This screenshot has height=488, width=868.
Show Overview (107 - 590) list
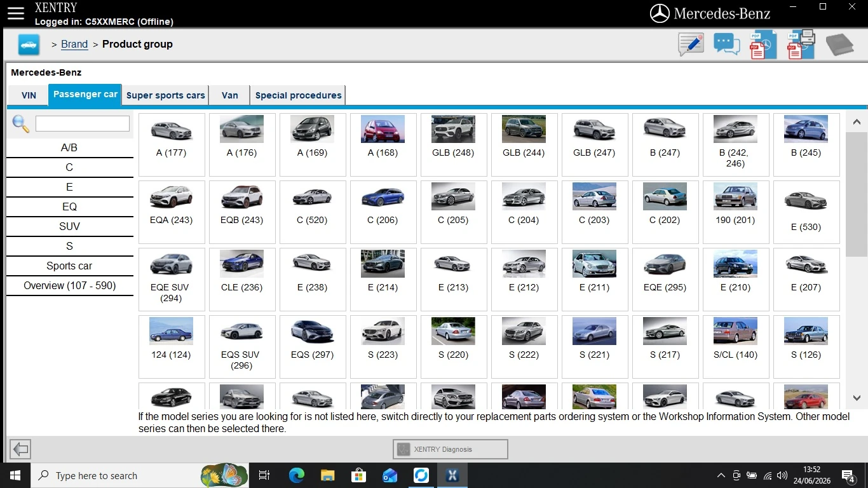click(x=69, y=285)
